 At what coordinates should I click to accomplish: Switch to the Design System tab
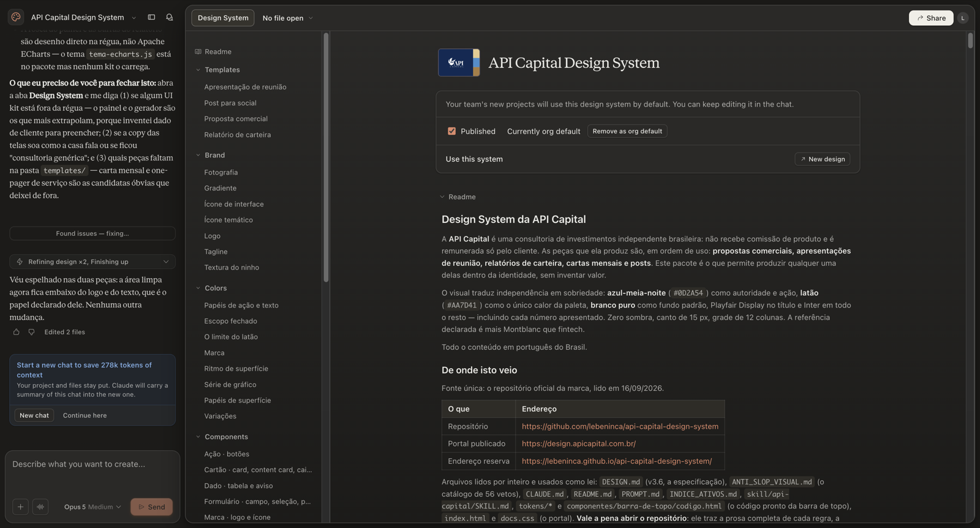click(x=223, y=18)
